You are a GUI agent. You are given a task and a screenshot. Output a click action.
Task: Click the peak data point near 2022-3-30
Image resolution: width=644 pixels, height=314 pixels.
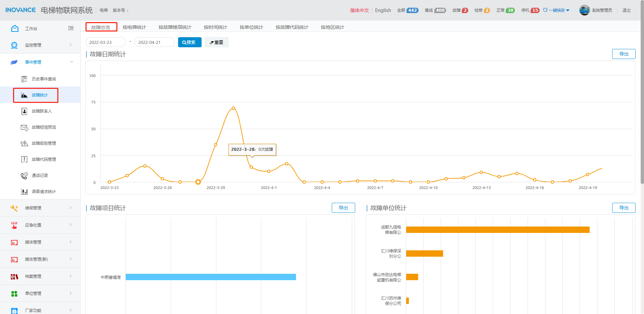pos(233,108)
